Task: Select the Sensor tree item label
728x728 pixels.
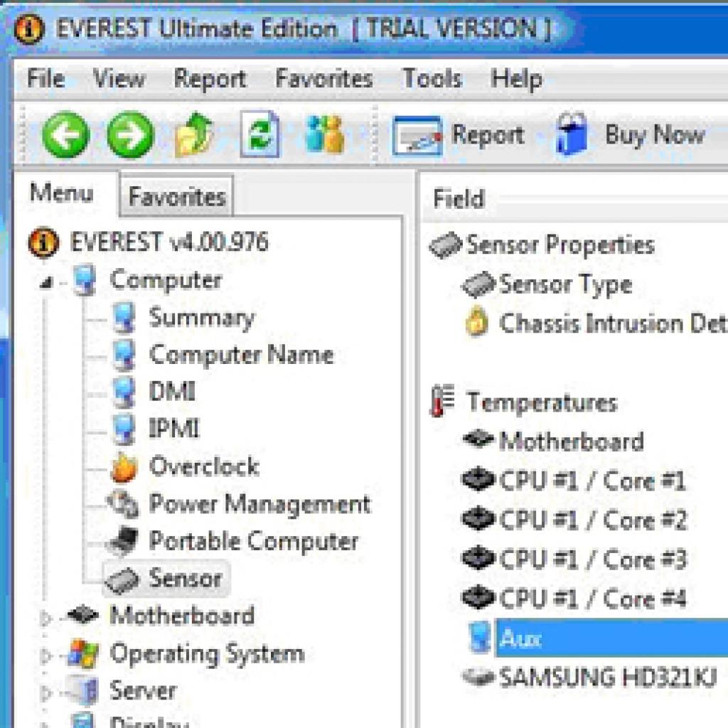Action: click(x=185, y=579)
